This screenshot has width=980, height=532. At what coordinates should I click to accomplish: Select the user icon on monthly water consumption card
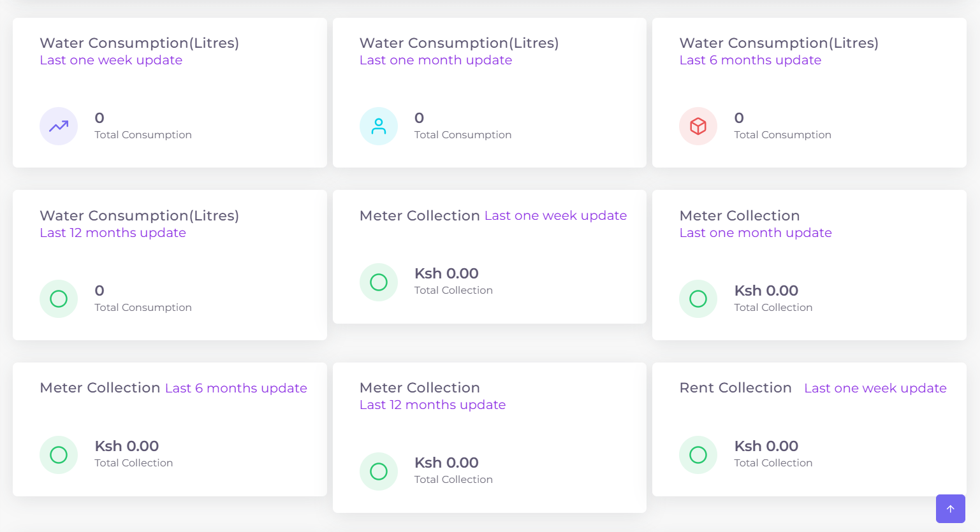click(x=379, y=126)
